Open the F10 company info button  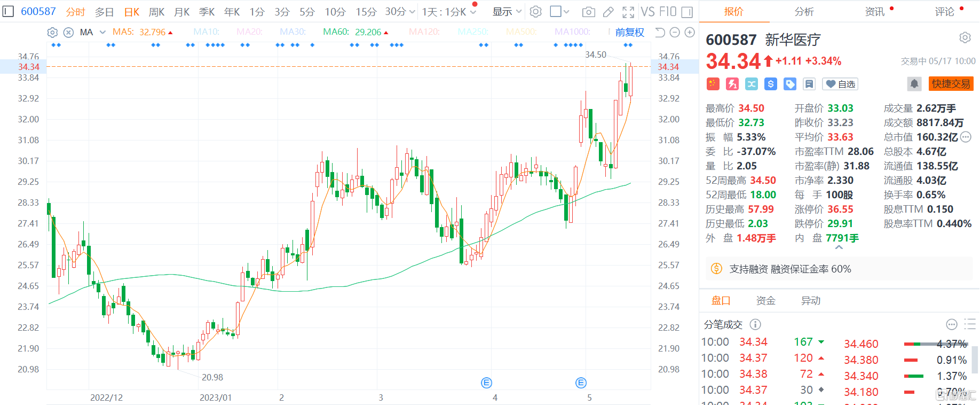tap(668, 12)
